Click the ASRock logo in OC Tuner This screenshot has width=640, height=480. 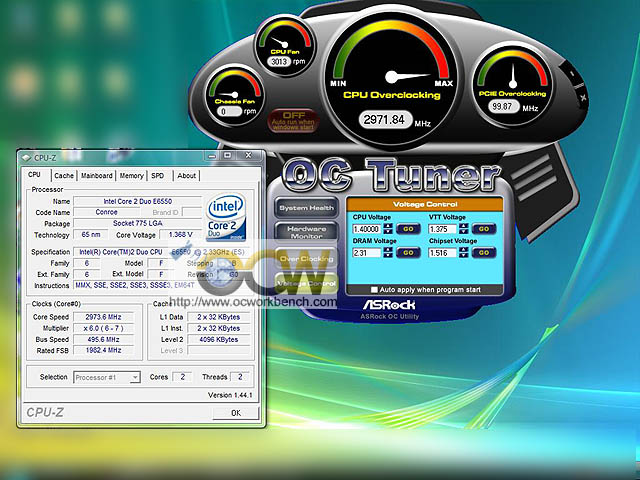(x=389, y=305)
